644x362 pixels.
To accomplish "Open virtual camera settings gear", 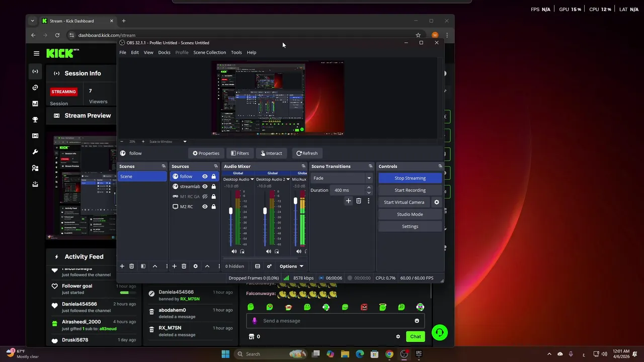I will (x=437, y=202).
